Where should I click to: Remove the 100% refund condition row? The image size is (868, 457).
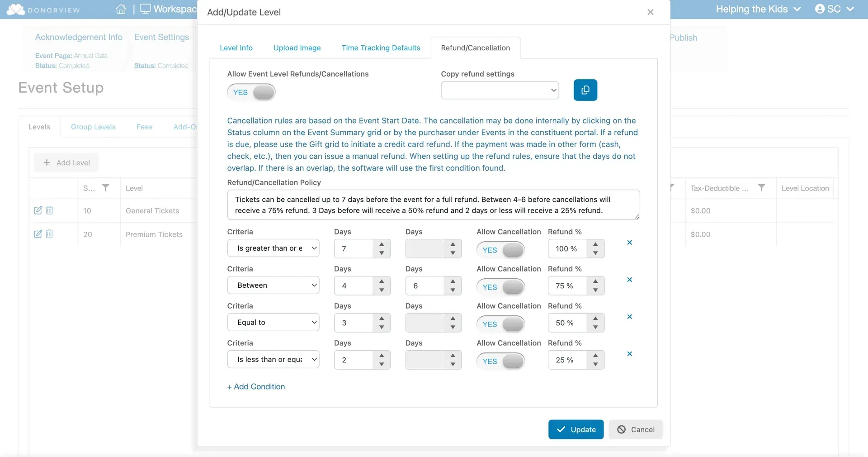pos(629,243)
